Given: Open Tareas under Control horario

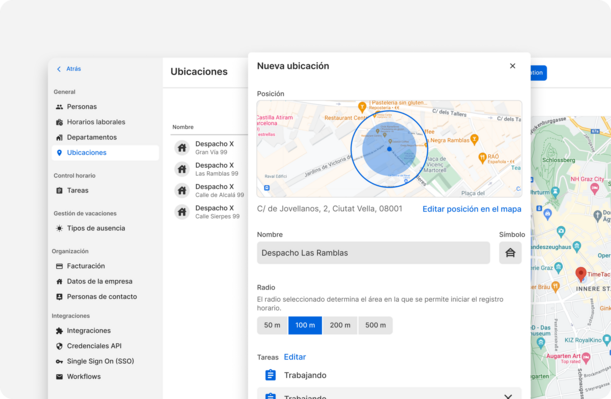Looking at the screenshot, I should point(78,190).
